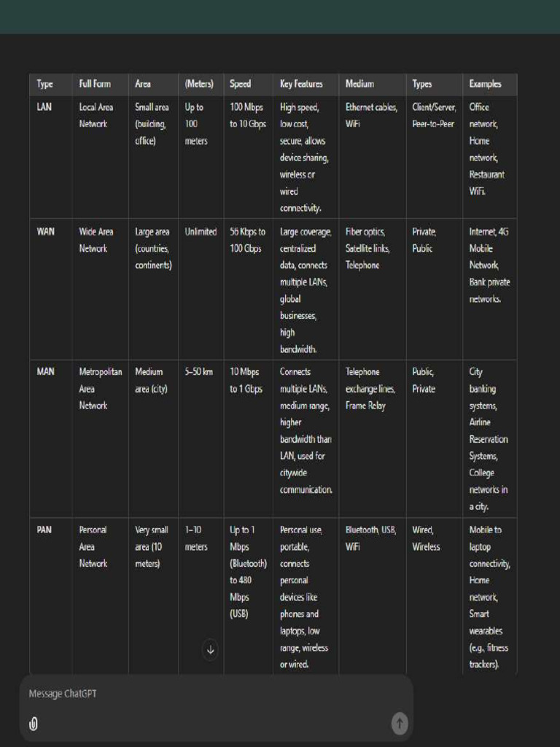Click the Examples column header
Image resolution: width=560 pixels, height=747 pixels.
pyautogui.click(x=485, y=85)
